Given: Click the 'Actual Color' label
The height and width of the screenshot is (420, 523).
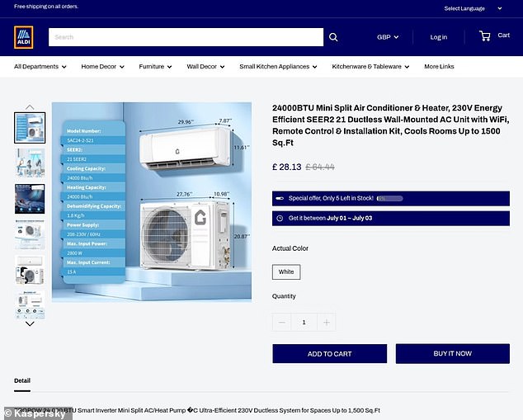Looking at the screenshot, I should point(290,248).
